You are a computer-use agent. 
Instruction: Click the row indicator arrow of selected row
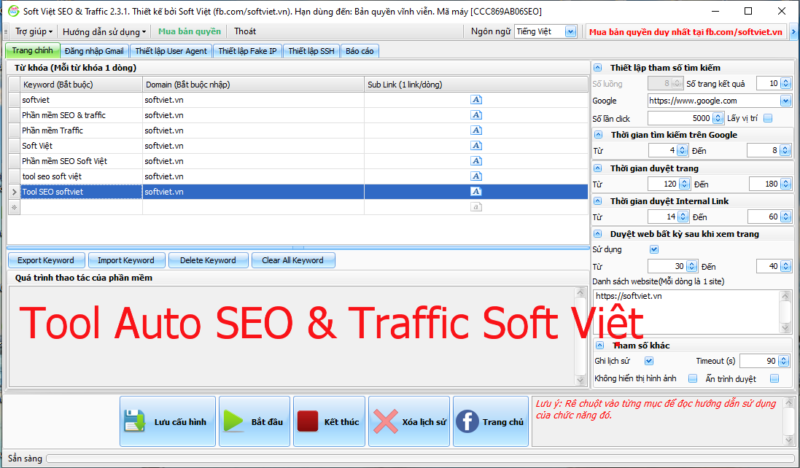[14, 192]
